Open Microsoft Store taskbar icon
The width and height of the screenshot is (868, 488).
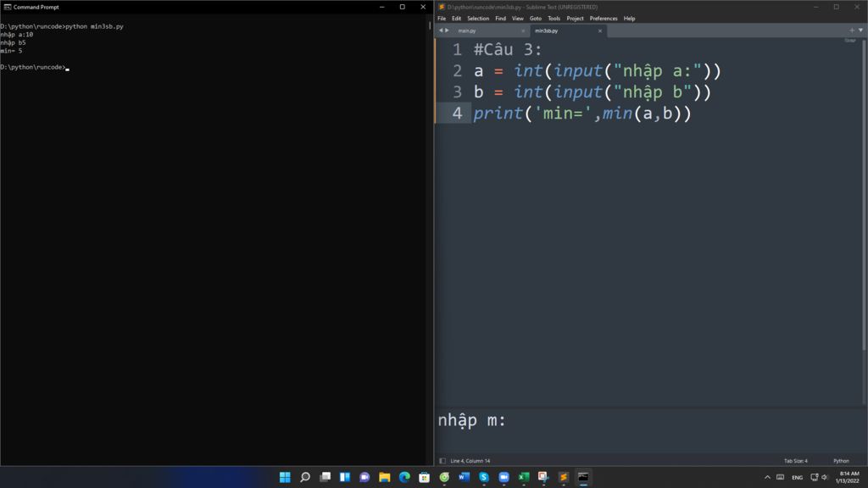[x=425, y=477]
